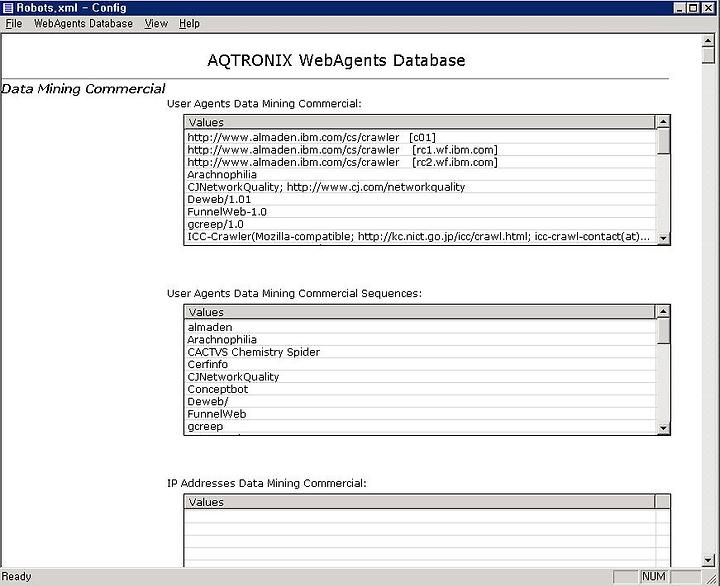This screenshot has width=720, height=586.
Task: Click the AQTRONIX WebAgents Database title
Action: (x=336, y=60)
